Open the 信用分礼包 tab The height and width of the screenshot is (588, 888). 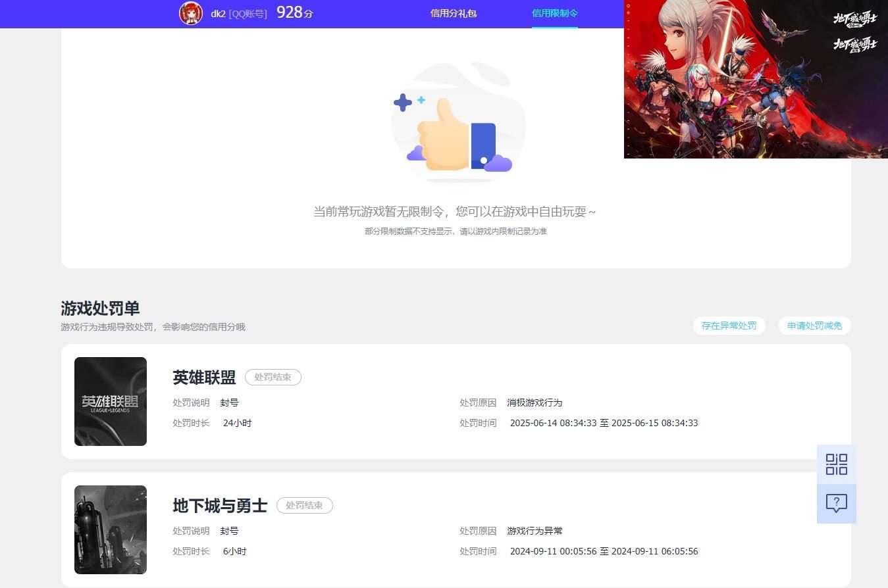454,13
